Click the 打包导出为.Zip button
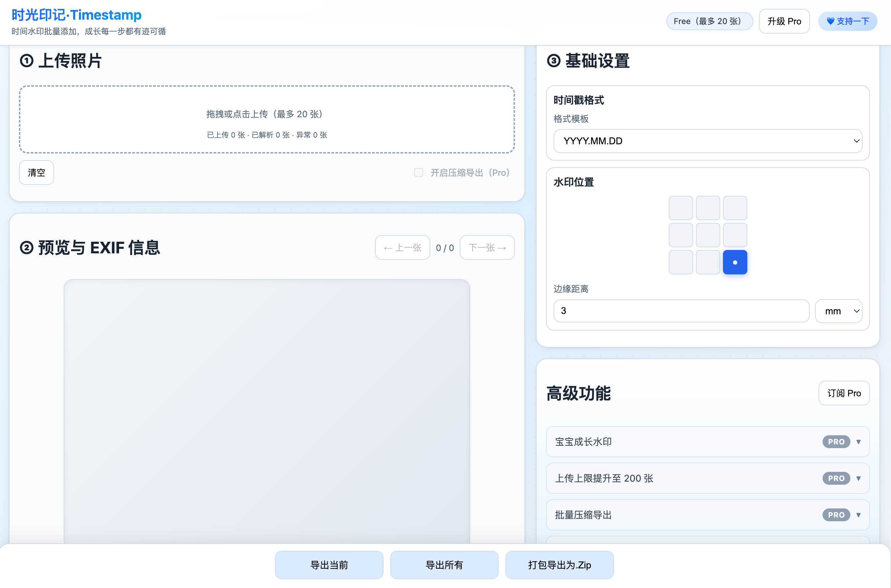Screen dimensions: 891x588 click(x=559, y=565)
